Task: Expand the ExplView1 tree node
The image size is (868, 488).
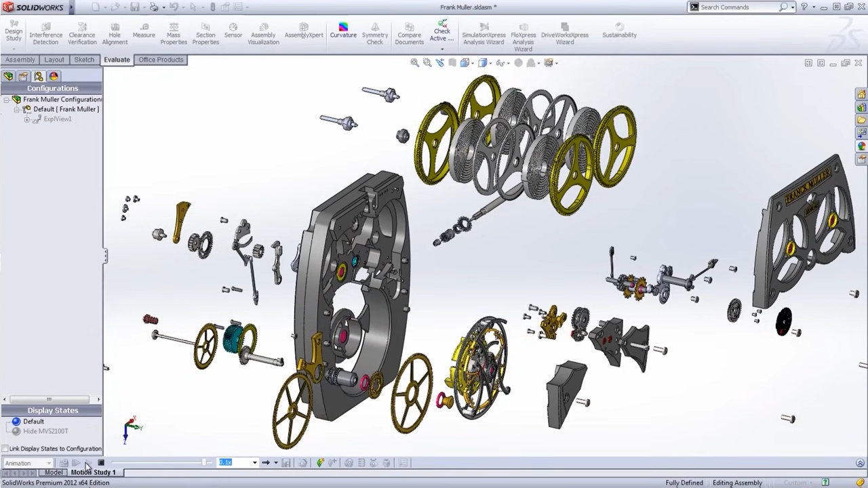Action: pos(27,119)
